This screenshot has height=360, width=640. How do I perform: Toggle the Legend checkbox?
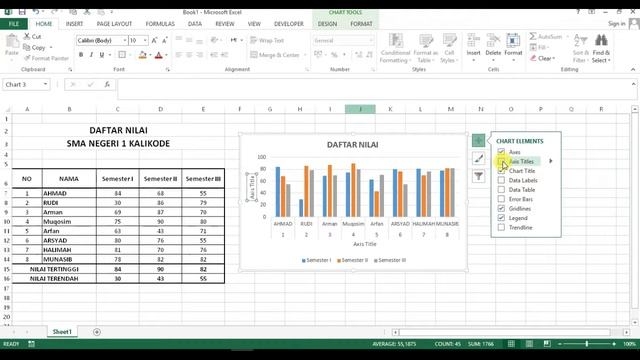(x=501, y=218)
